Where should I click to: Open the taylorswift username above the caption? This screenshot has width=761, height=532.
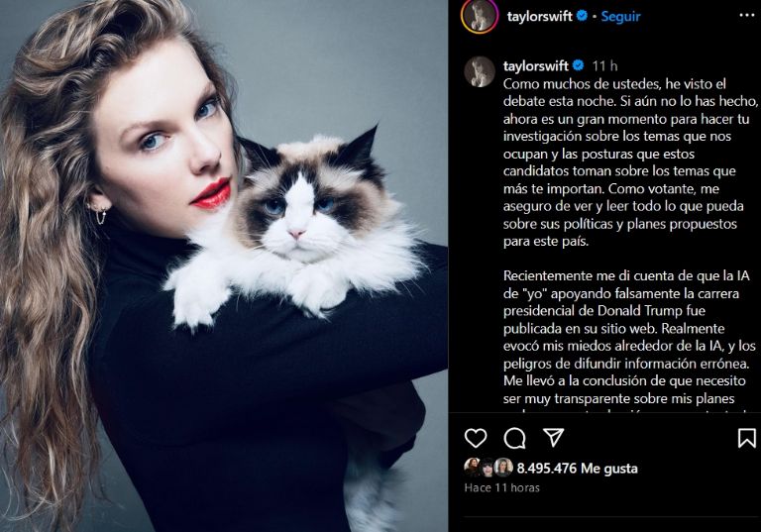pyautogui.click(x=536, y=65)
